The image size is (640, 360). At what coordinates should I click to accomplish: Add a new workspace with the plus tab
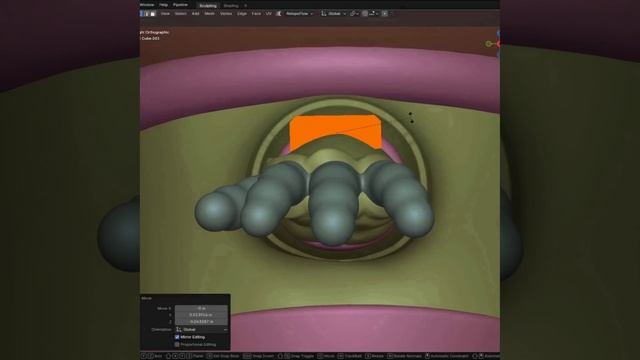coord(245,6)
